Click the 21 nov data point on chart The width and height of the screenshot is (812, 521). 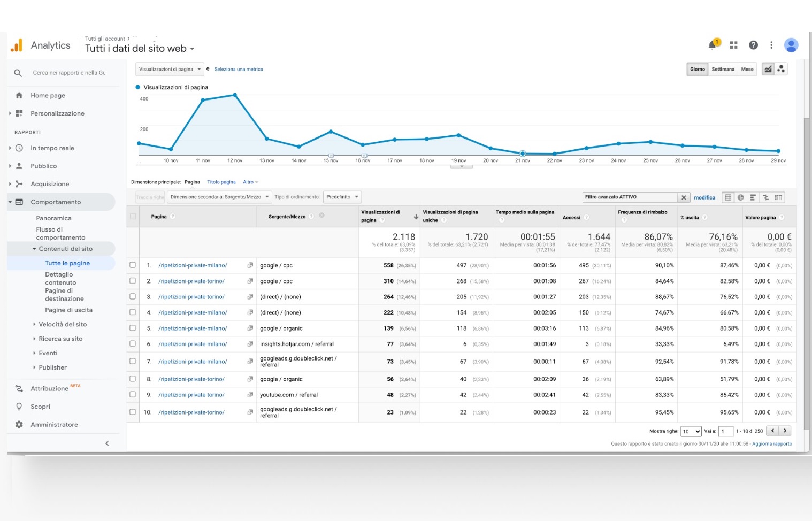click(x=523, y=154)
